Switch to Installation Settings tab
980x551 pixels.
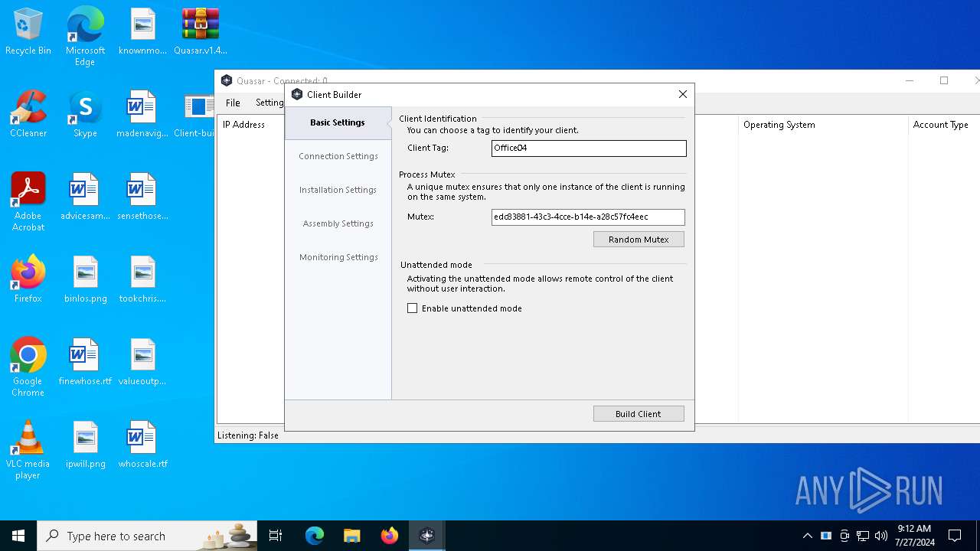tap(338, 190)
